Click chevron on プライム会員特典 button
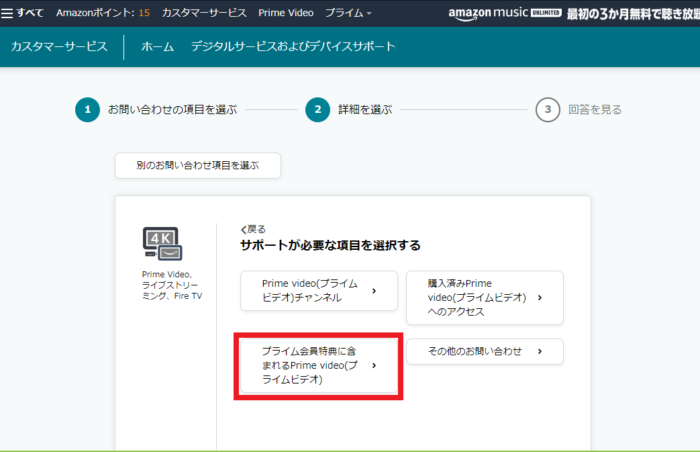The width and height of the screenshot is (700, 452). (x=374, y=365)
